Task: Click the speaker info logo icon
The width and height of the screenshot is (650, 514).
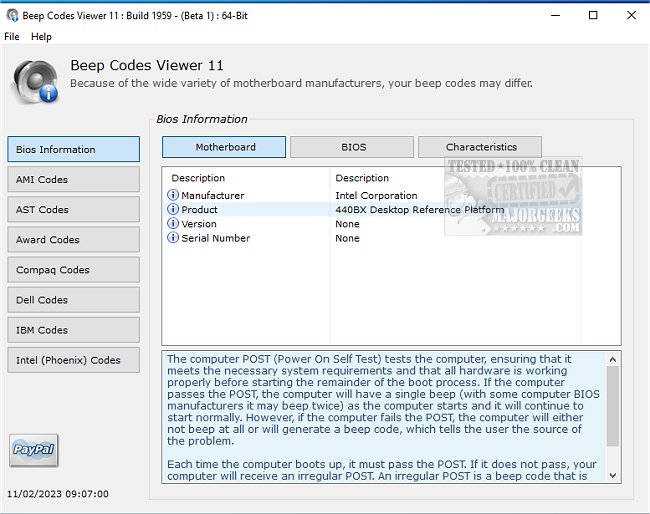Action: pyautogui.click(x=35, y=81)
